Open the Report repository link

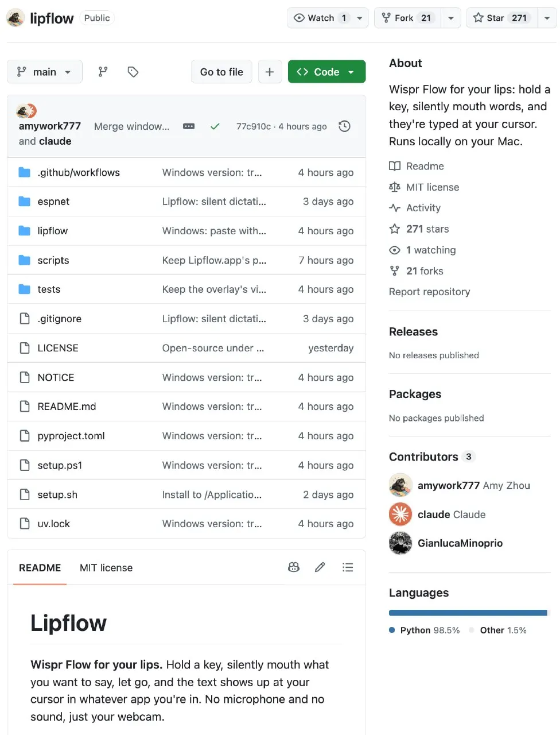(x=429, y=292)
